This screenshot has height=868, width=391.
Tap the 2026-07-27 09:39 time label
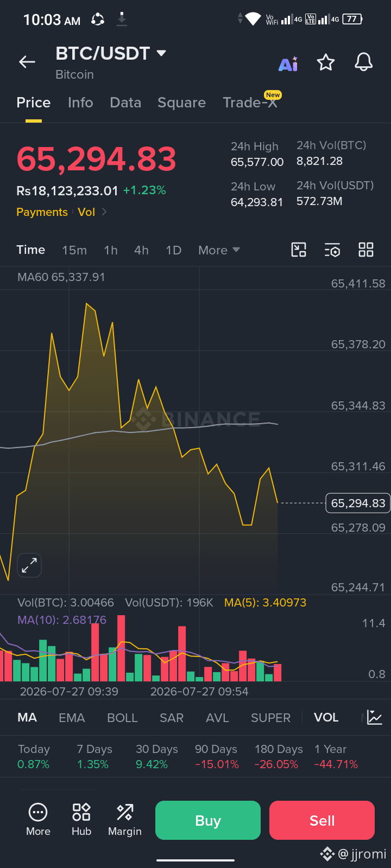pos(69,692)
